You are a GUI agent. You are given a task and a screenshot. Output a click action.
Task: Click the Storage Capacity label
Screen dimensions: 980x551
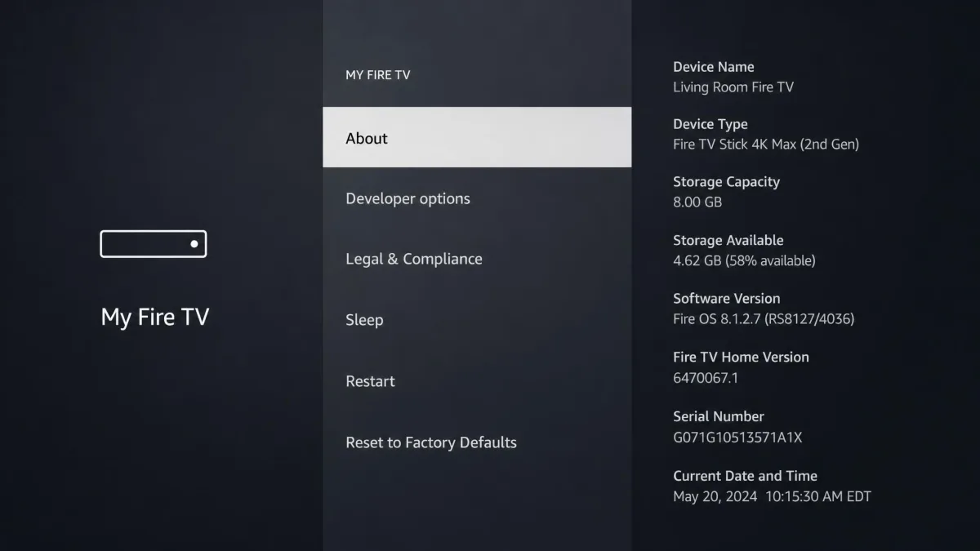tap(727, 182)
